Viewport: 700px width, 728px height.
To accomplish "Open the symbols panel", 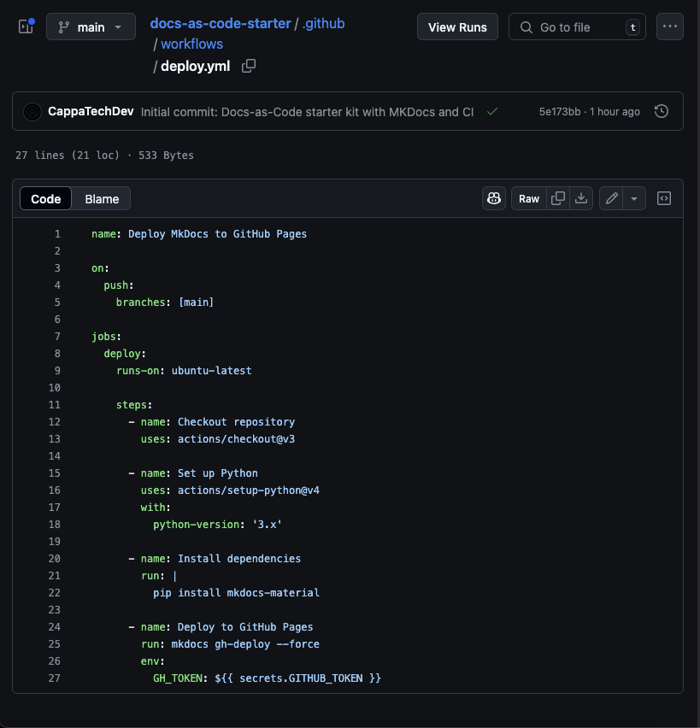I will pyautogui.click(x=664, y=199).
